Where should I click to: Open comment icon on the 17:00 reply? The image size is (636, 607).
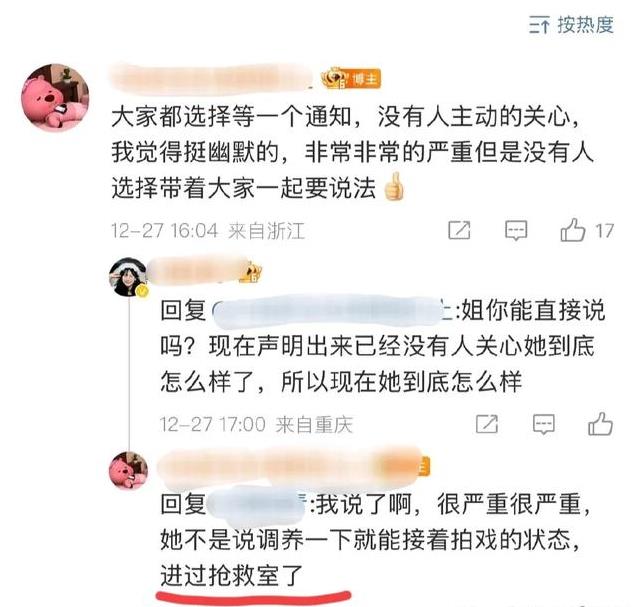click(544, 425)
